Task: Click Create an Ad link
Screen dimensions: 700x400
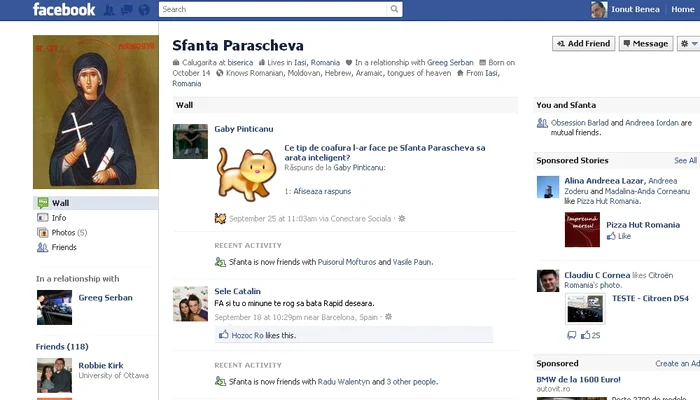Action: coord(677,363)
